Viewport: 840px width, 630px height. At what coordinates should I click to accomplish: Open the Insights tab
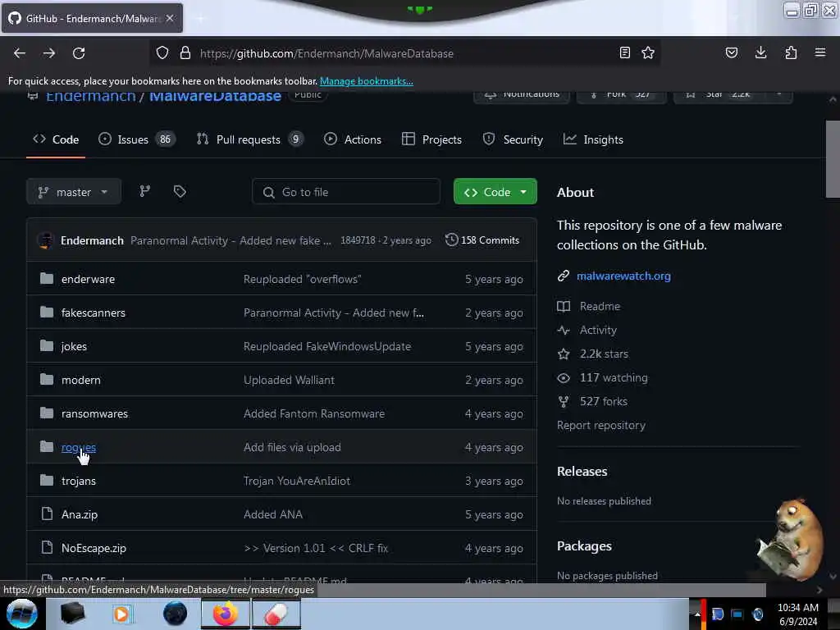593,139
